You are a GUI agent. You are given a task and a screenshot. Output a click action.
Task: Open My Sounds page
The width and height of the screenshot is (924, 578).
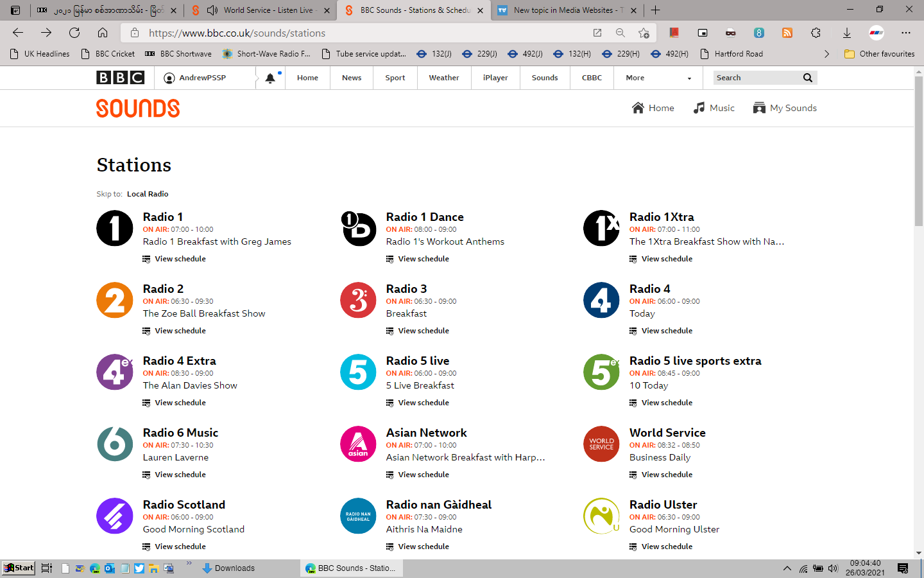[785, 108]
